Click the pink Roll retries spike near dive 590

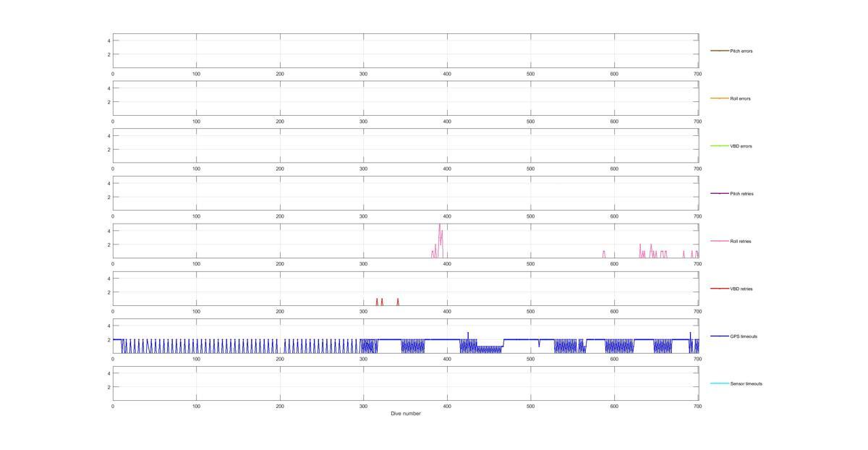604,253
